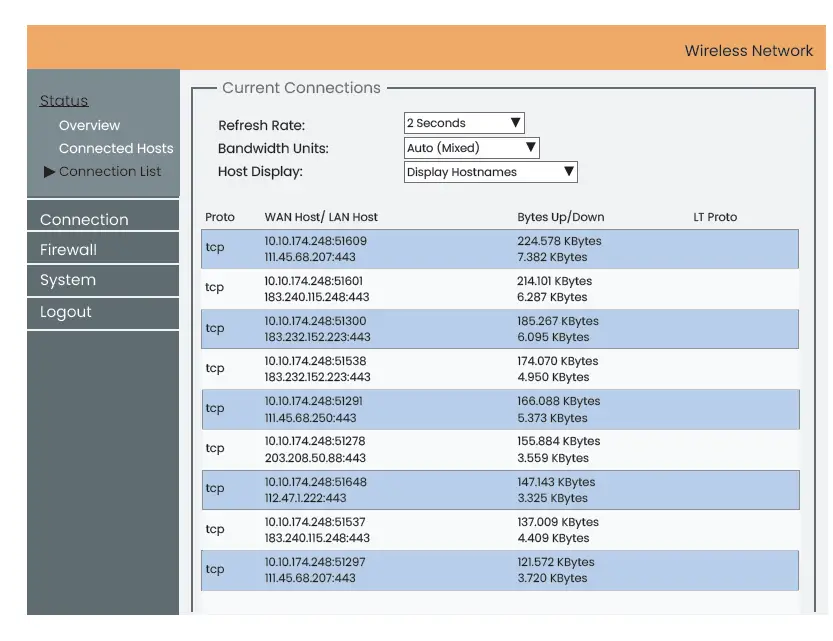Click the Wireless Network title text

(748, 51)
